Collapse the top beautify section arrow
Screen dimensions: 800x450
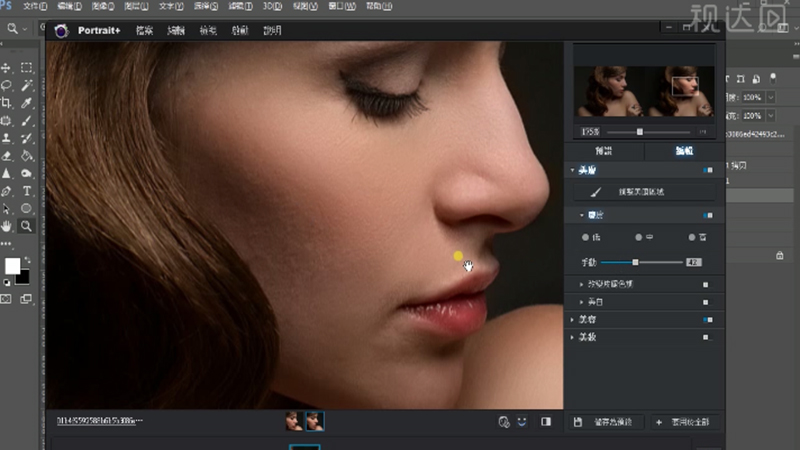coord(572,170)
